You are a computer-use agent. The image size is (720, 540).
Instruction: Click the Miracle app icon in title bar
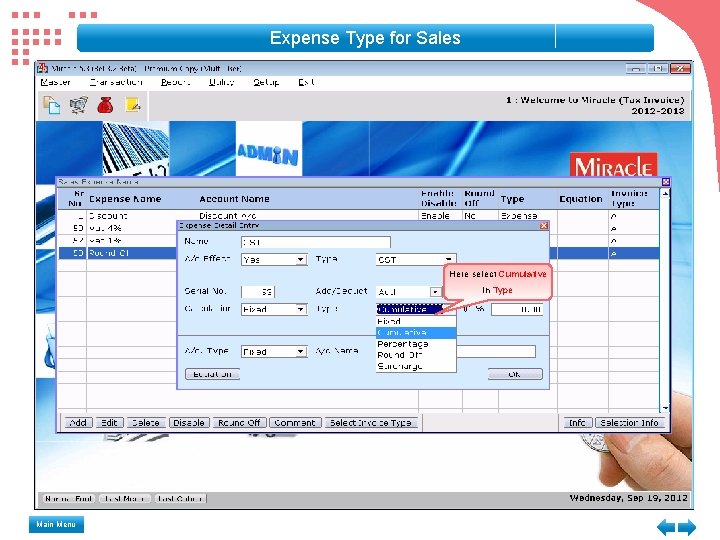click(43, 68)
